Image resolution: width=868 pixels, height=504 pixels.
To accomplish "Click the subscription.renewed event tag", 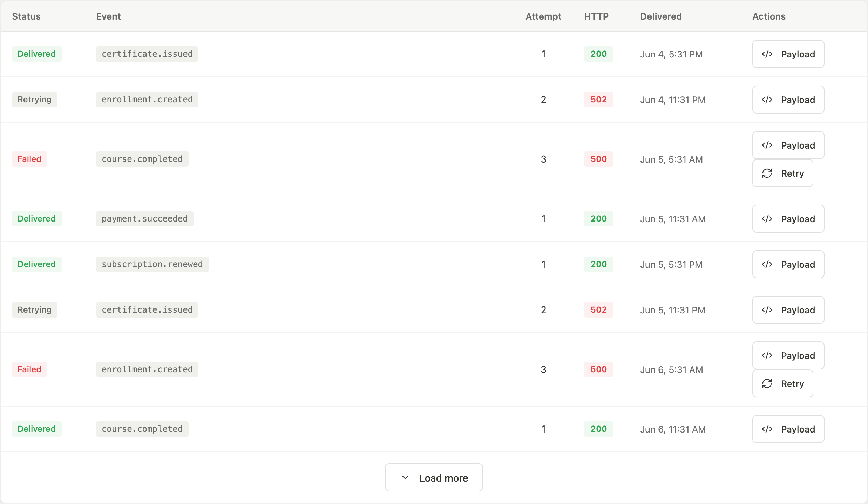I will pyautogui.click(x=152, y=264).
